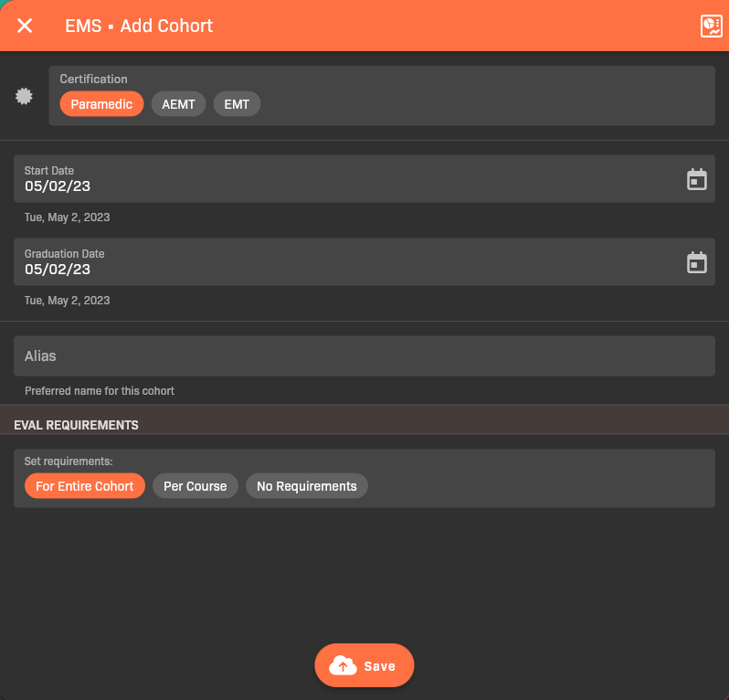Choose the EMT certification option

point(237,104)
